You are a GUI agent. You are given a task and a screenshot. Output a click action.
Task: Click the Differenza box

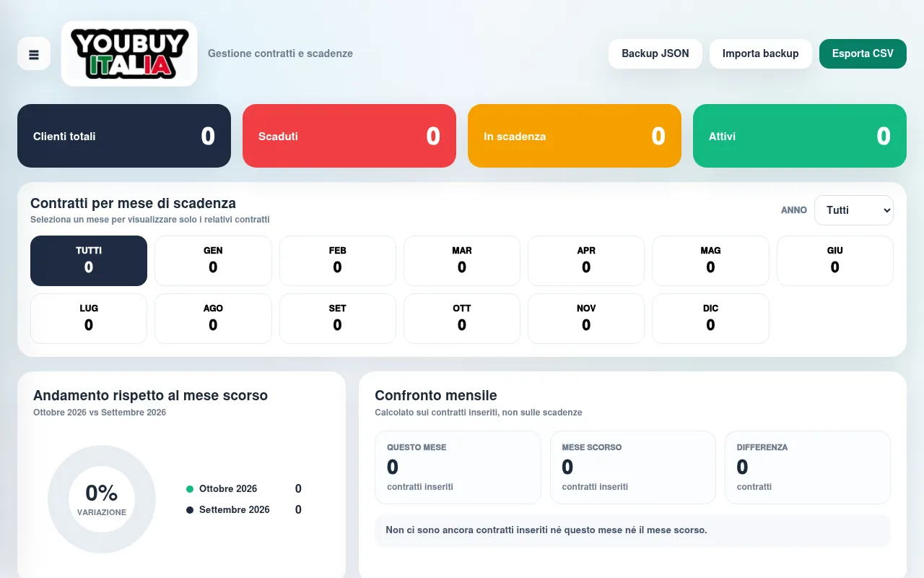[x=808, y=467]
